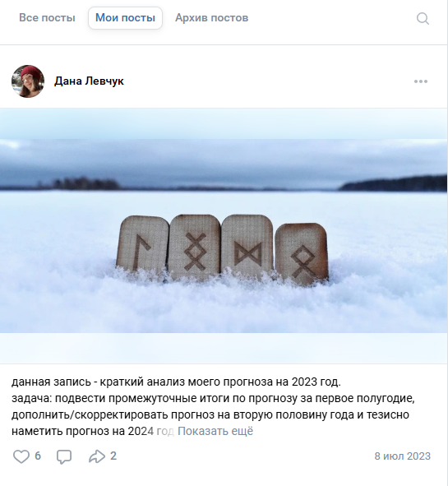Open the wall post search
The height and width of the screenshot is (486, 448).
point(423,18)
